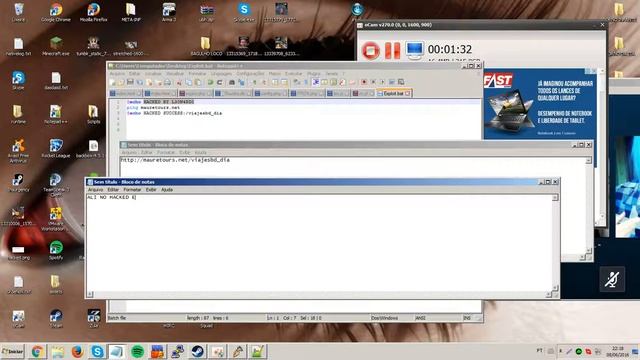The height and width of the screenshot is (360, 640).
Task: Select the runtime folder on desktop
Action: (18, 114)
